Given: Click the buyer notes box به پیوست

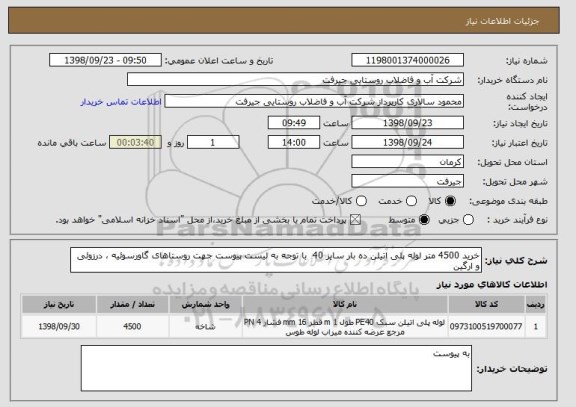Looking at the screenshot, I should tap(276, 368).
